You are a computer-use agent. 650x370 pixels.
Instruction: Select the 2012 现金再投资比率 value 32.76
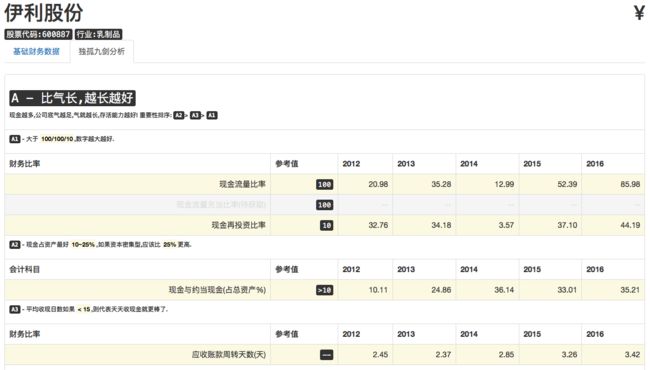point(378,225)
